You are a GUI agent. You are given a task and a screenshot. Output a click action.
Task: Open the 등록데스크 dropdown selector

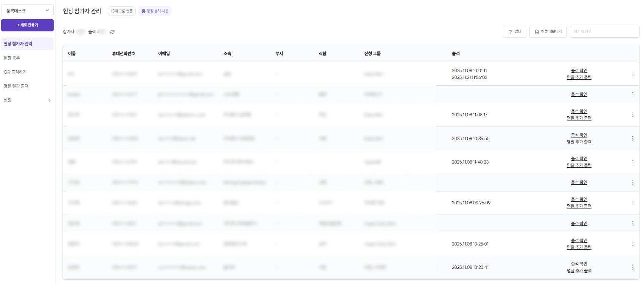27,11
